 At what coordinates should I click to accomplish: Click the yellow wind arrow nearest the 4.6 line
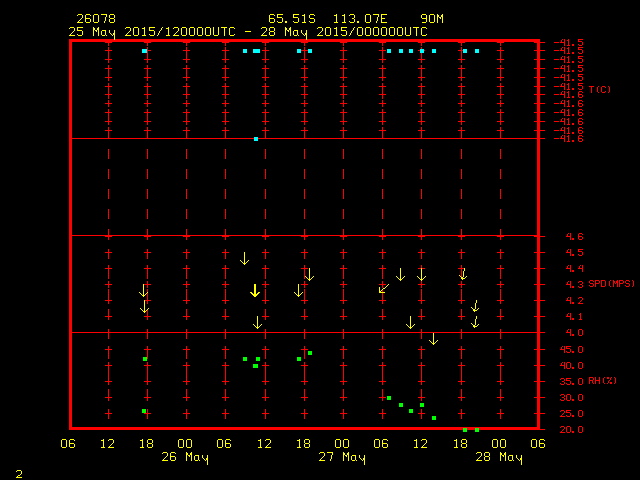coord(244,258)
